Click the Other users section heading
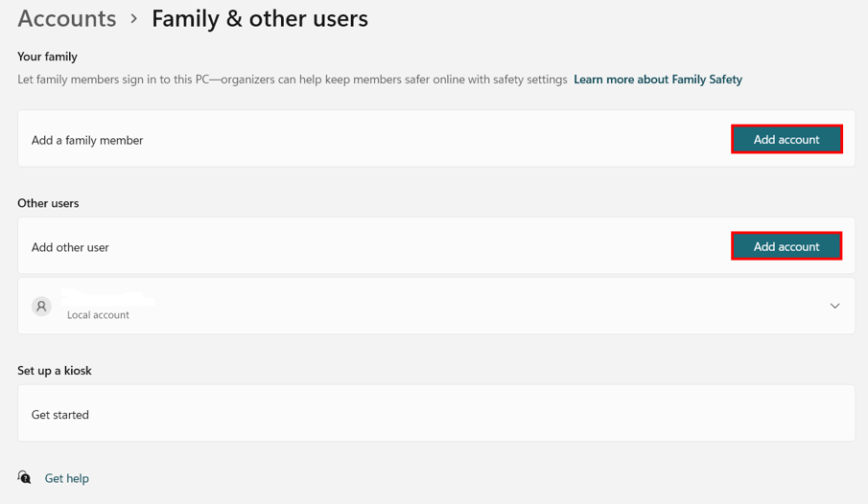 [48, 203]
